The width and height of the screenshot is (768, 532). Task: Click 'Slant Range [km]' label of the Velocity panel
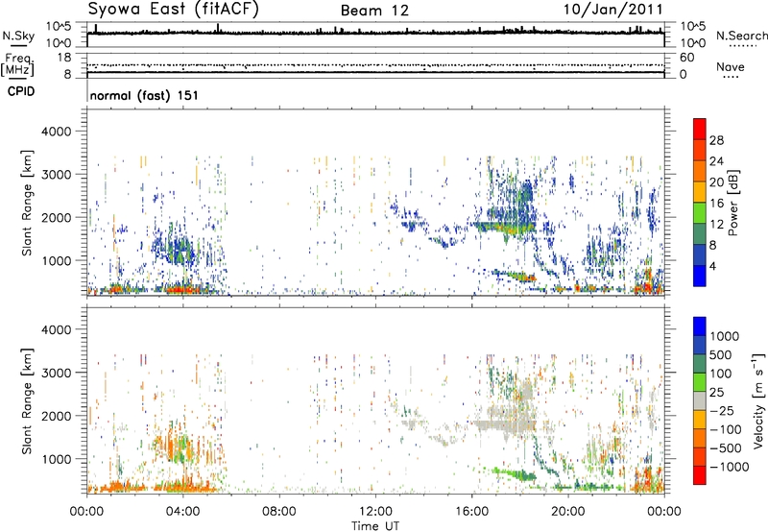(27, 400)
